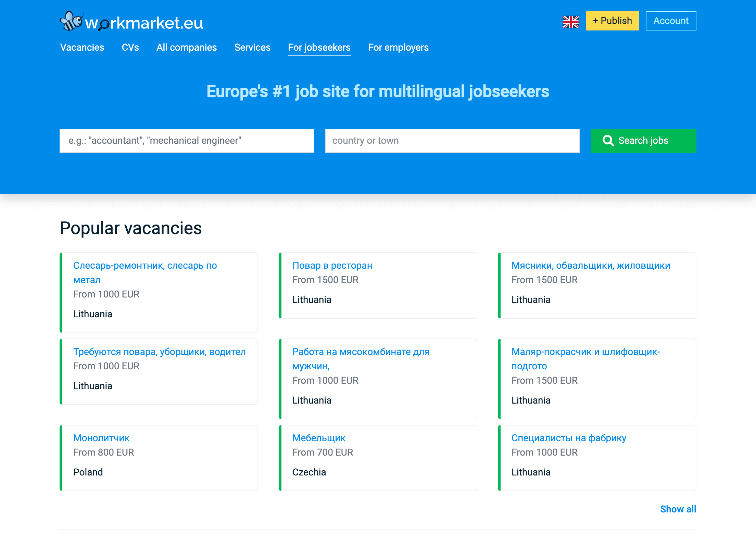Open the UK flag language selector
This screenshot has width=756, height=534.
click(x=570, y=21)
